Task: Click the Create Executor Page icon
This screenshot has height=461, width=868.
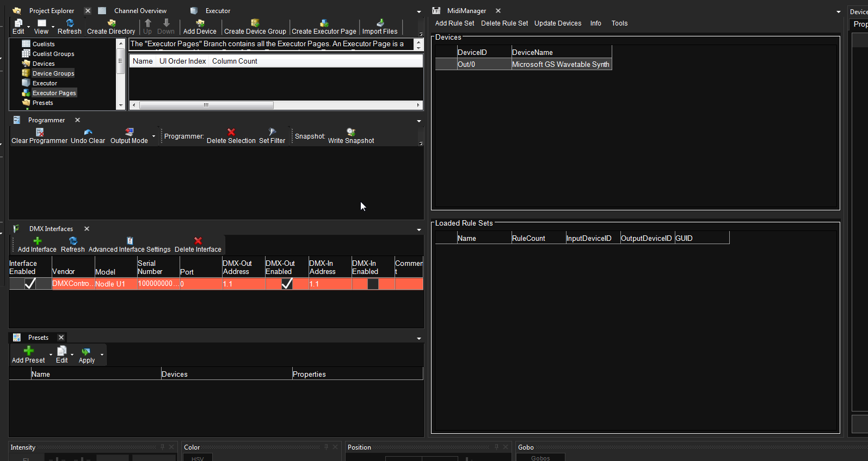Action: click(324, 23)
